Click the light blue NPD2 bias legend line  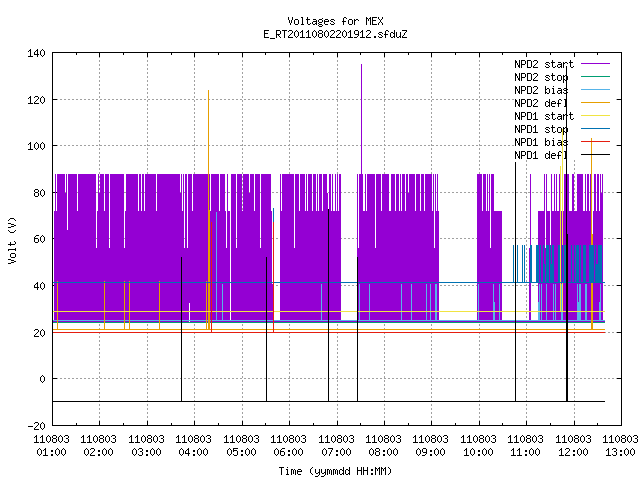(595, 89)
